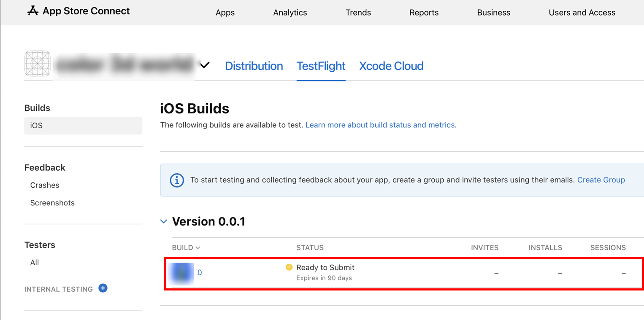The height and width of the screenshot is (320, 644).
Task: Navigate to Business
Action: tap(494, 13)
